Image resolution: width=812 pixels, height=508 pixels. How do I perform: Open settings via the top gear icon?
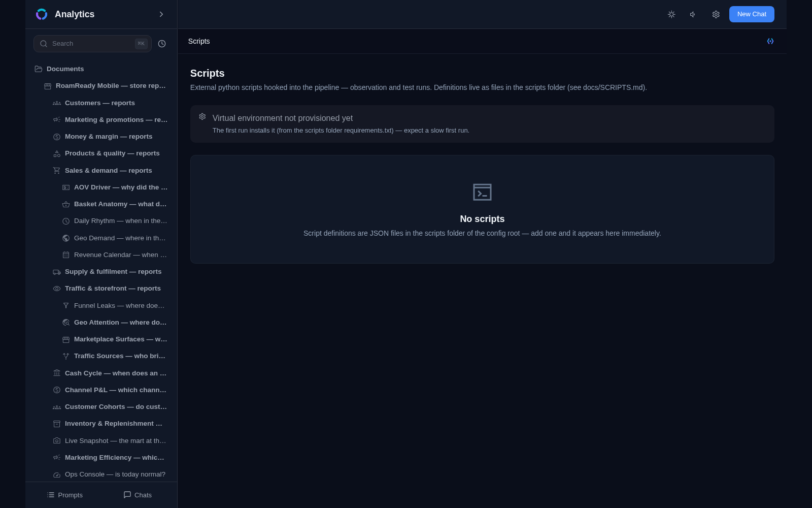tap(716, 14)
